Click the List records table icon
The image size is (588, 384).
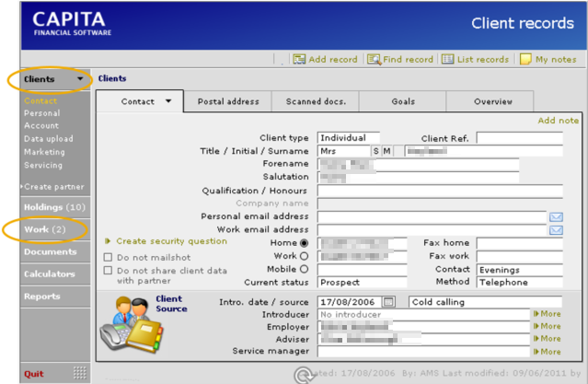coord(448,59)
